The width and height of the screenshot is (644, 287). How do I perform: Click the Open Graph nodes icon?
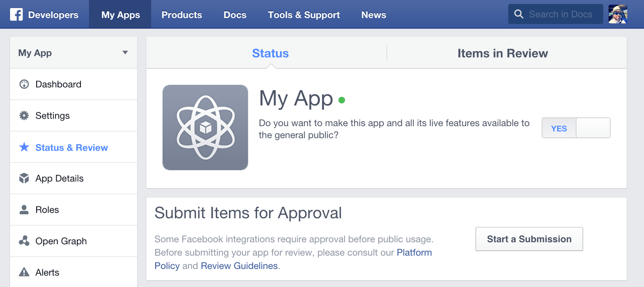24,241
